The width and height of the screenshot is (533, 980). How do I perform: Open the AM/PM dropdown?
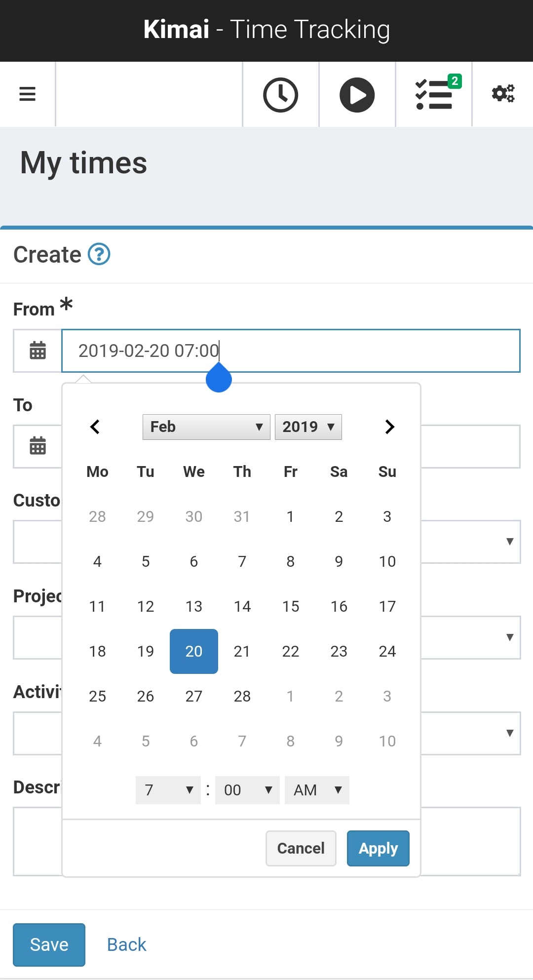pos(316,790)
